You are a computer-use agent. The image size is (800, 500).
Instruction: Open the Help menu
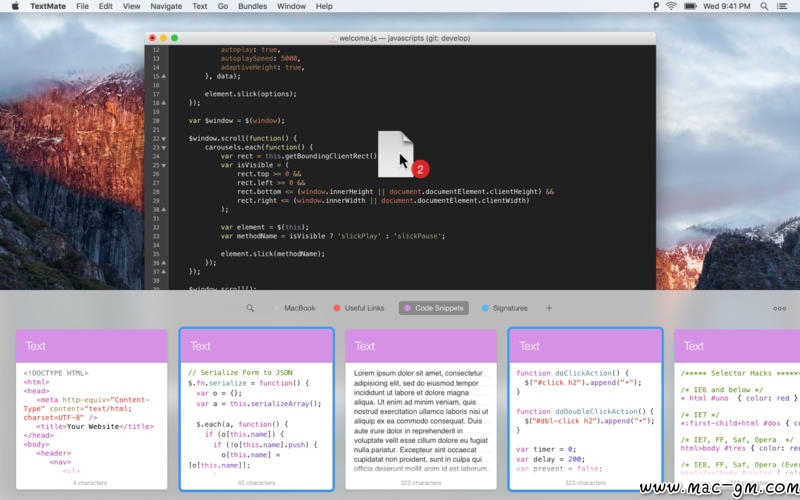324,6
